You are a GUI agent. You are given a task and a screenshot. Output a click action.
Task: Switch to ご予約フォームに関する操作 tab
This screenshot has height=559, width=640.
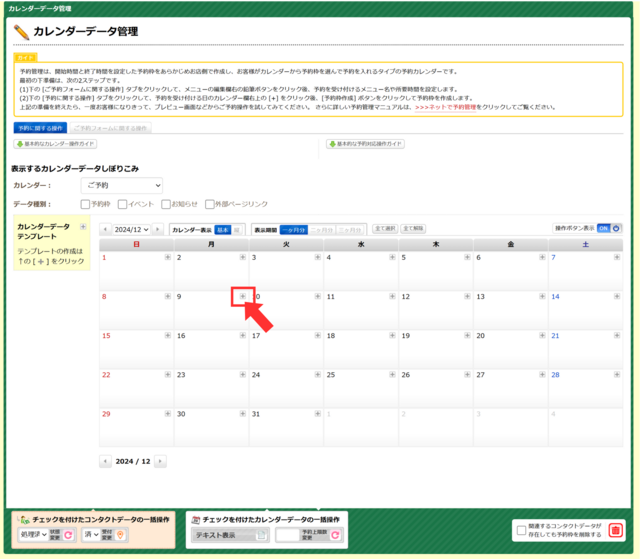point(111,128)
